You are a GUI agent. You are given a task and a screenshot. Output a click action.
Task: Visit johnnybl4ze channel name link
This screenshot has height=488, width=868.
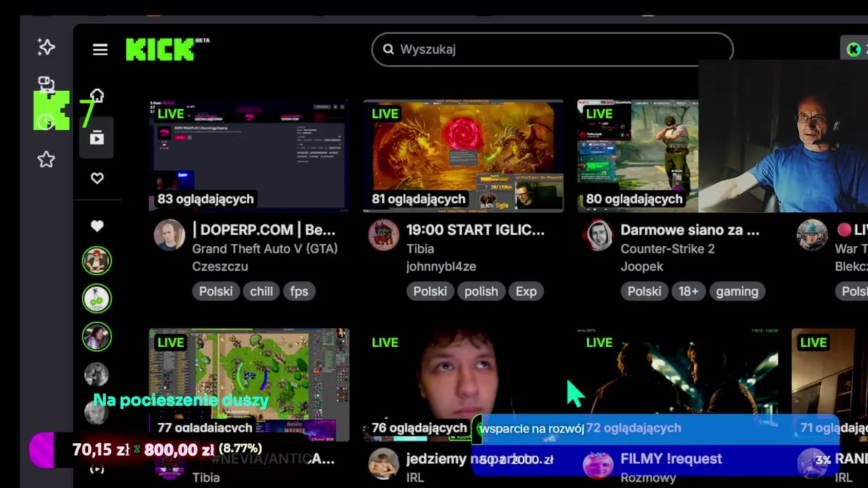coord(441,266)
